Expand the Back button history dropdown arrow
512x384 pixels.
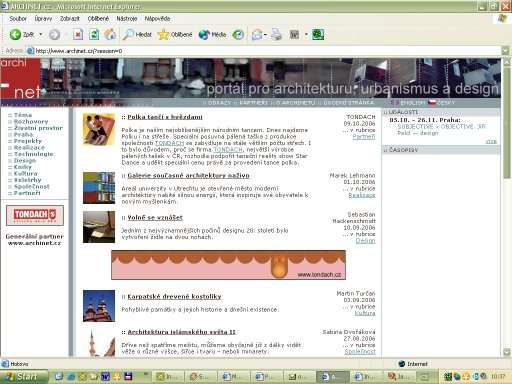(41, 34)
